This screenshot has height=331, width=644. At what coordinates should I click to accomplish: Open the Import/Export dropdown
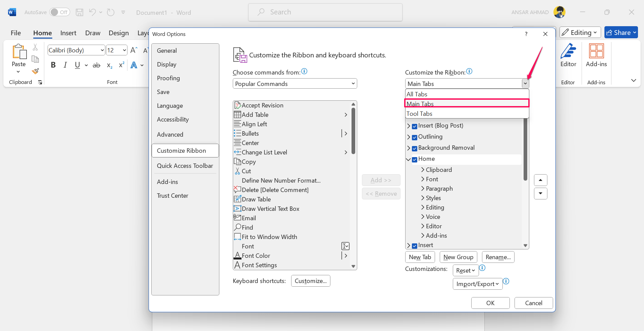478,284
